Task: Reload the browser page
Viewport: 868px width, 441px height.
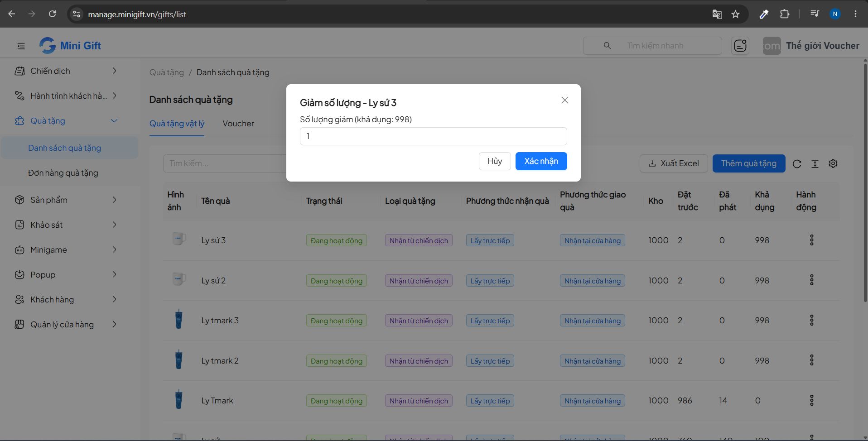Action: pos(52,14)
